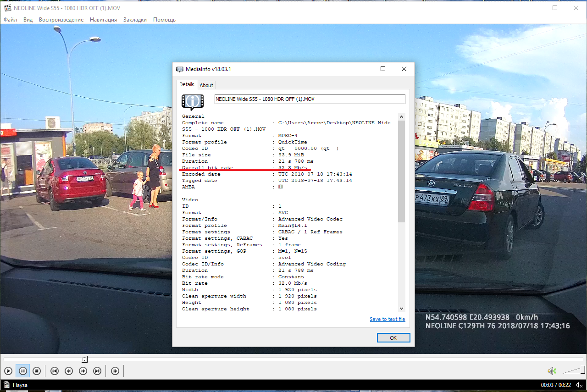Stop video playback with the Stop button

(x=37, y=371)
